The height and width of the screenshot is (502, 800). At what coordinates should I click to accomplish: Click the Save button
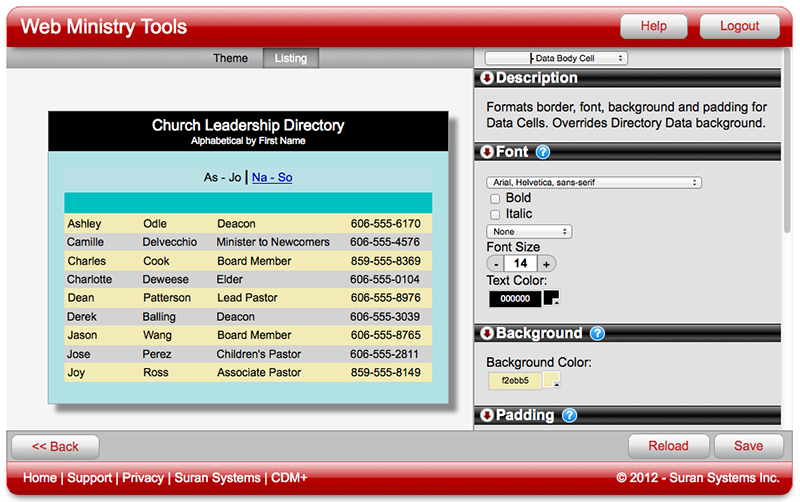[748, 446]
